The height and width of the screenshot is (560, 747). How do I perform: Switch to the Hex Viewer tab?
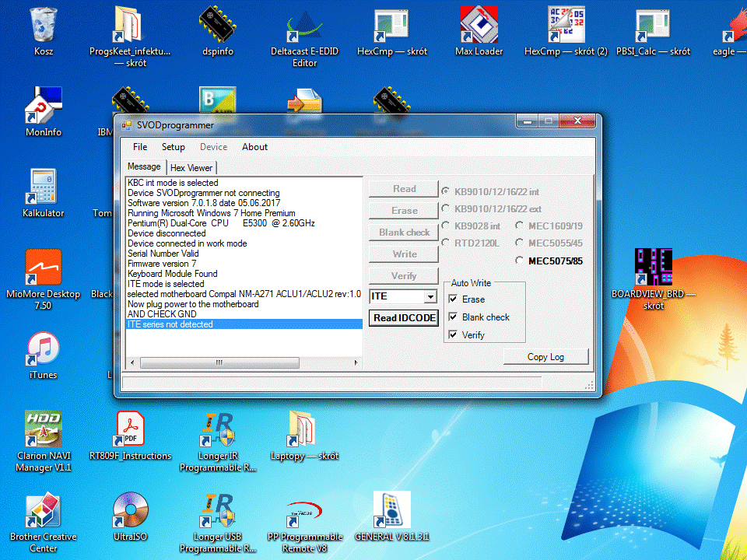coord(191,168)
